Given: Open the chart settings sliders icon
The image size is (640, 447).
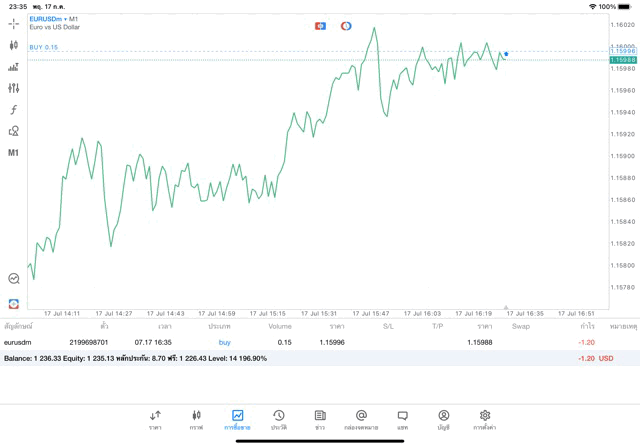Looking at the screenshot, I should coord(13,88).
